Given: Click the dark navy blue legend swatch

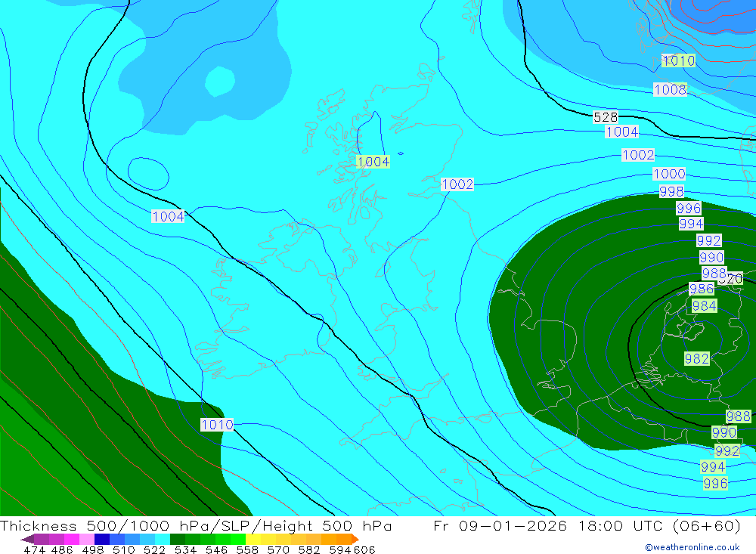Looking at the screenshot, I should [102, 539].
